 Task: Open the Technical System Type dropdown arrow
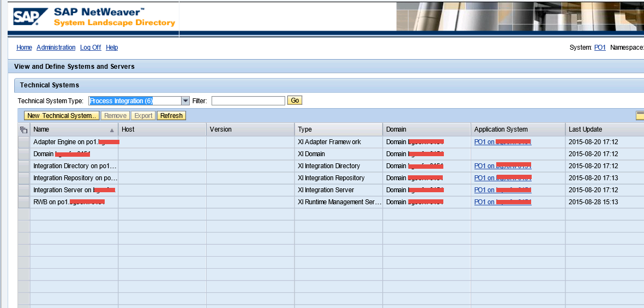[x=185, y=100]
